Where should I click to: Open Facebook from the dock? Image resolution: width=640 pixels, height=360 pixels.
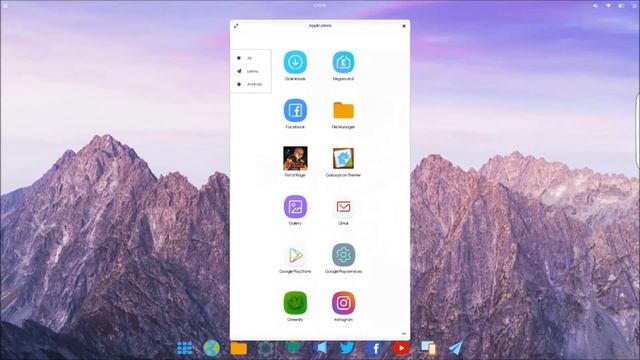(x=374, y=348)
